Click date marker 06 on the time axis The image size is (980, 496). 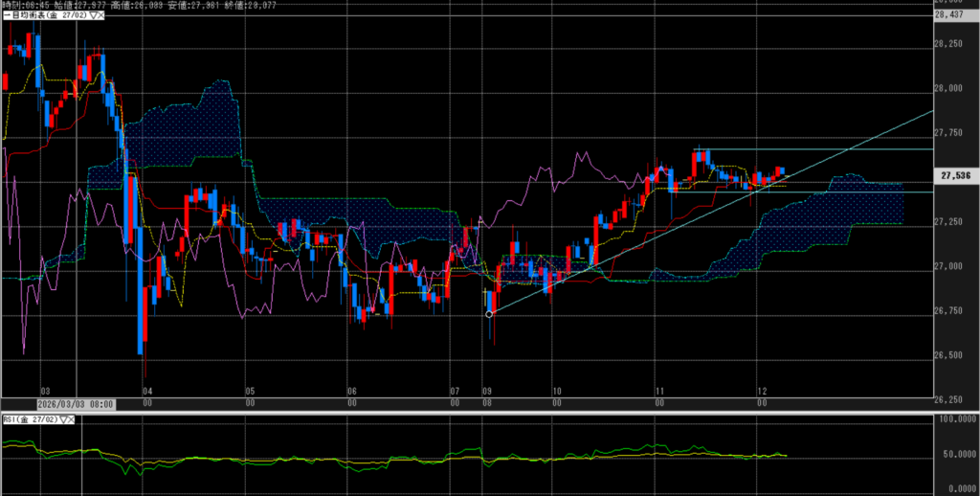[351, 392]
